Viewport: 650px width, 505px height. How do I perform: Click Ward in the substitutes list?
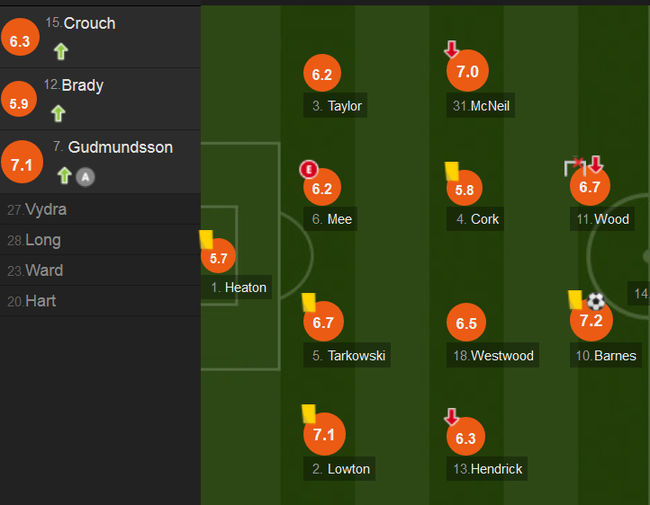pyautogui.click(x=43, y=270)
